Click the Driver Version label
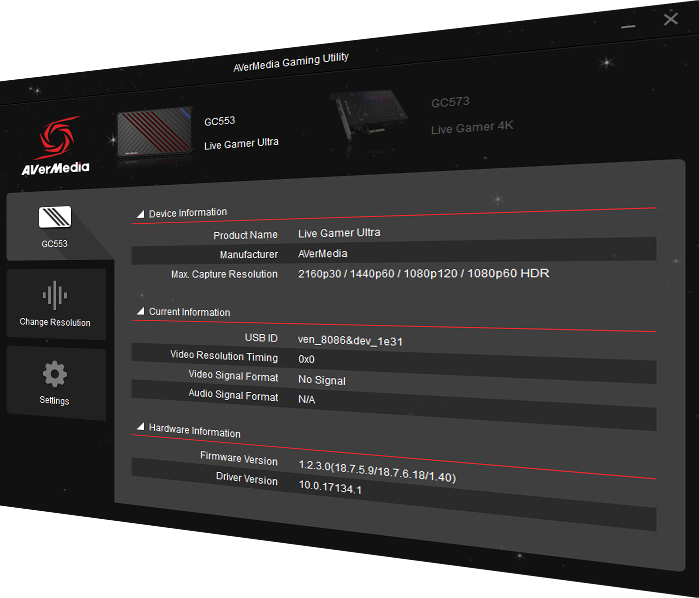This screenshot has height=598, width=699. (247, 478)
